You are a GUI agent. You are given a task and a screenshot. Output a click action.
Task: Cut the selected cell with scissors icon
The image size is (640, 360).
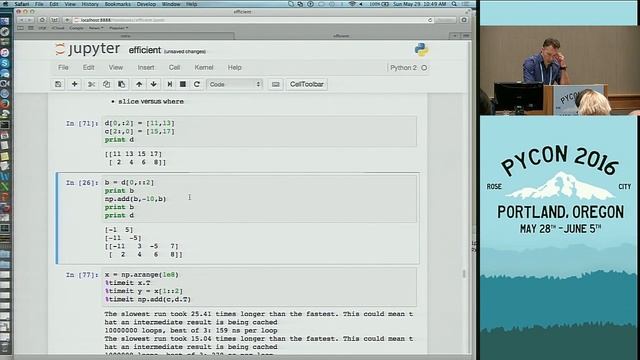point(91,84)
